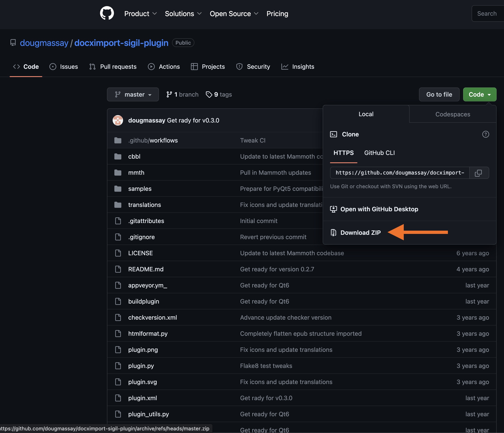Click the GitHub Octocat logo
Viewport: 504px width, 433px height.
pyautogui.click(x=107, y=13)
